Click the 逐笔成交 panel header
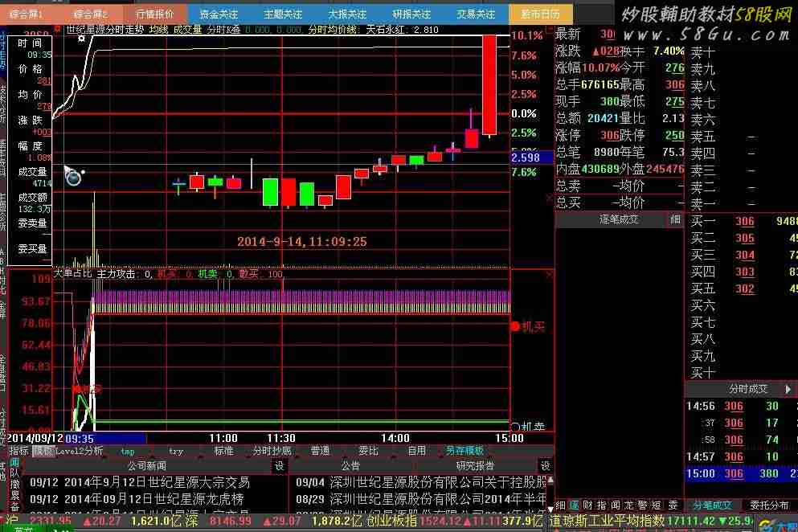798x532 pixels. [618, 219]
